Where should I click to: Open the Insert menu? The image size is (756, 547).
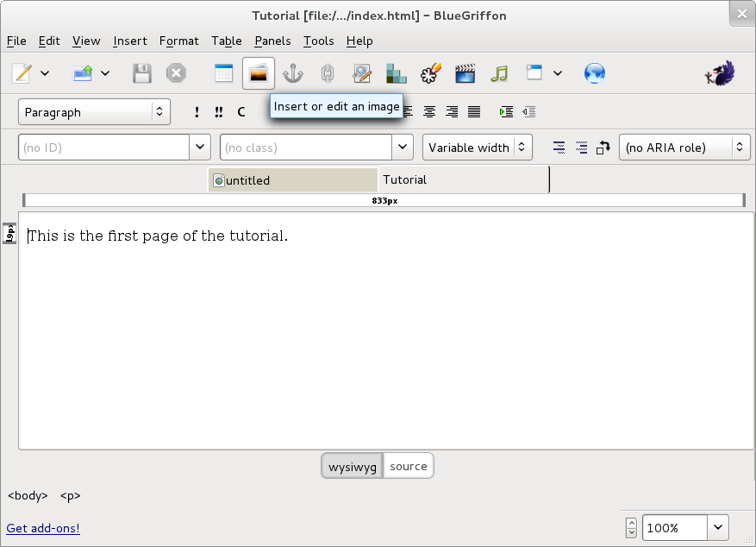130,41
